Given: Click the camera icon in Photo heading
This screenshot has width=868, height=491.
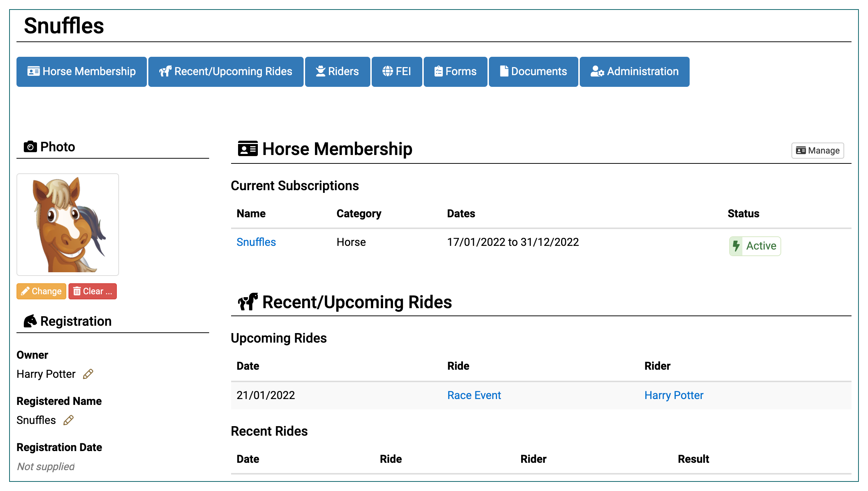Looking at the screenshot, I should point(30,147).
